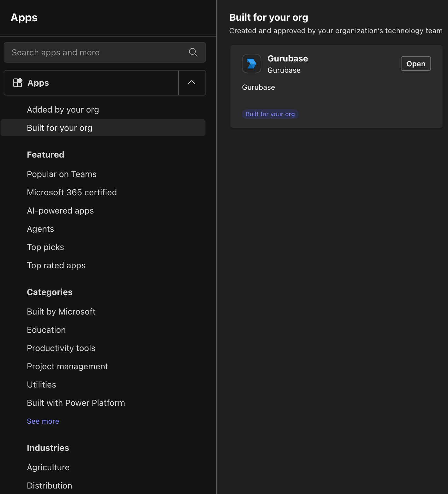Screen dimensions: 448x494
Task: Browse Microsoft 365 certified apps
Action: pyautogui.click(x=72, y=192)
